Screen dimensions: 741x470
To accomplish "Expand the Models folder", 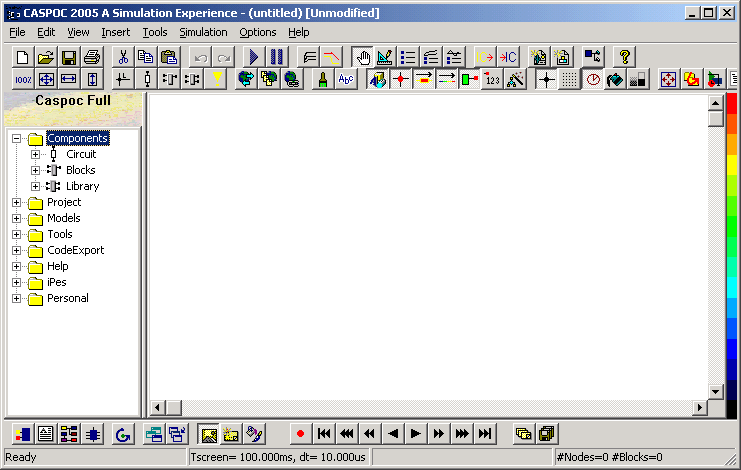I will (17, 219).
